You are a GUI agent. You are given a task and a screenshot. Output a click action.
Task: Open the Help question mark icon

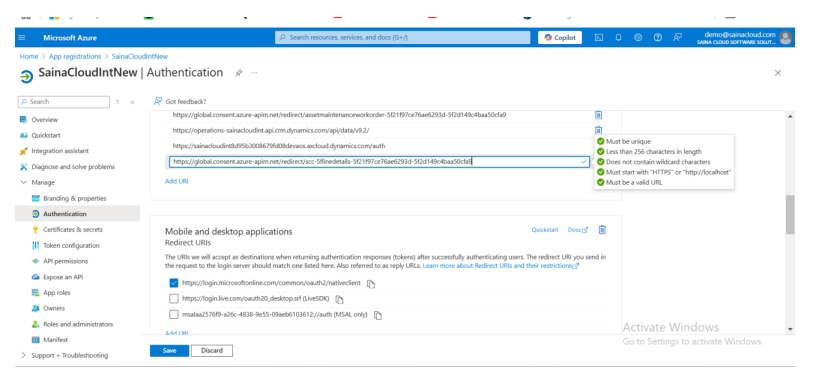(x=657, y=37)
